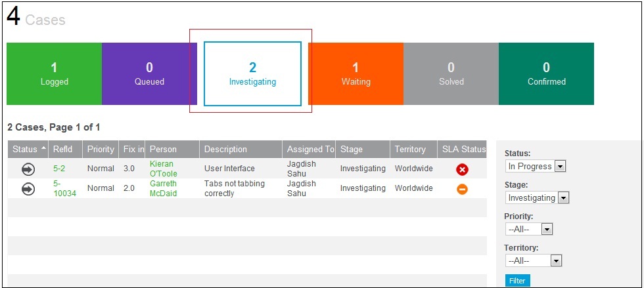Click 'Tabs not tabbing correctly' description
Viewport: 644px width, 288px height.
[235, 188]
